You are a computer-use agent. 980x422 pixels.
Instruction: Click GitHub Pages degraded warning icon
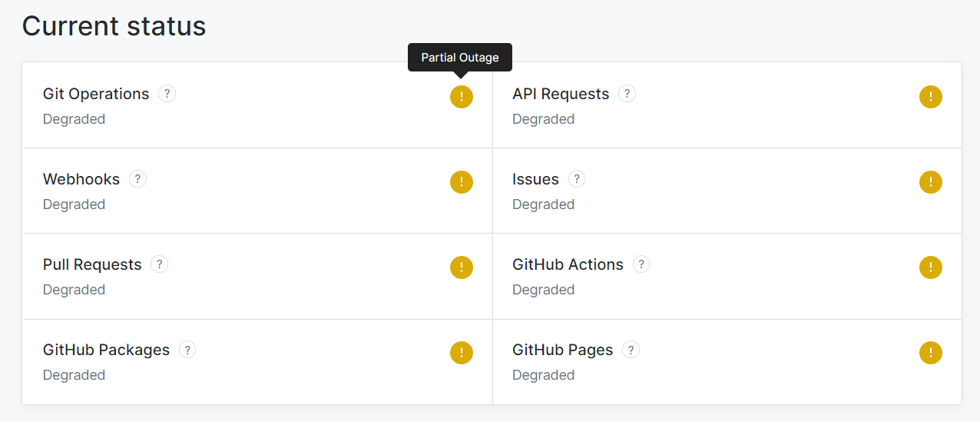[930, 353]
